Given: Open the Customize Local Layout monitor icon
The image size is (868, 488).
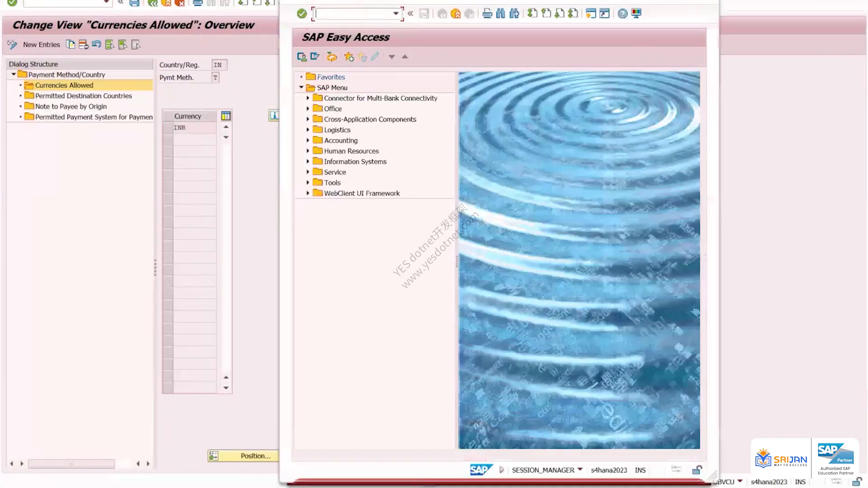Looking at the screenshot, I should point(637,14).
